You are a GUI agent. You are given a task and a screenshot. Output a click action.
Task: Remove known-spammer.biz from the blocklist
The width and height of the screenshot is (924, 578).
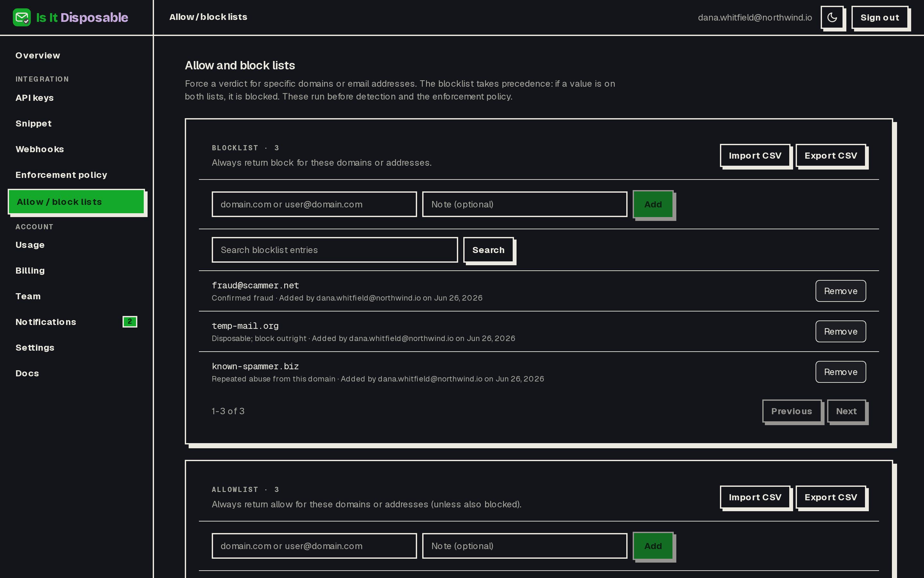841,372
